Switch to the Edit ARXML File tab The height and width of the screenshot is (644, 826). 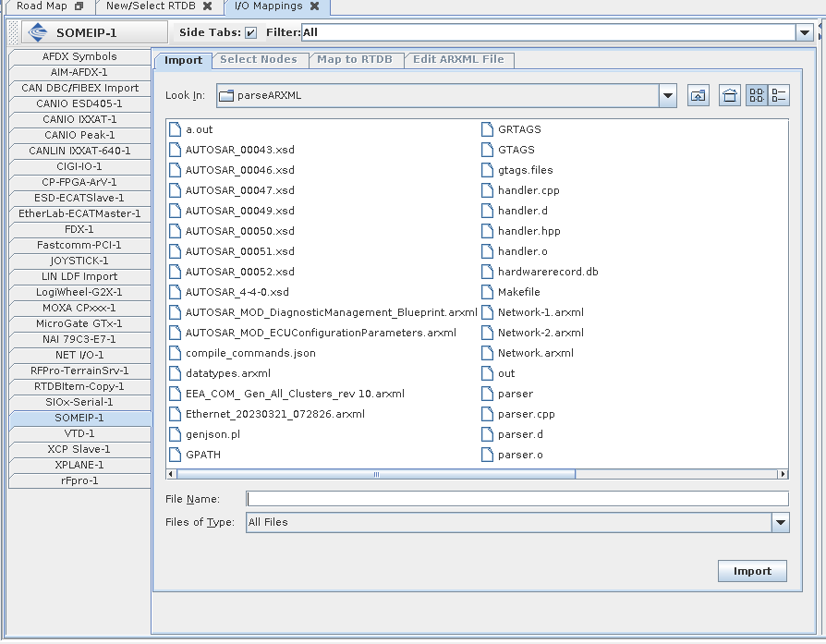coord(458,59)
